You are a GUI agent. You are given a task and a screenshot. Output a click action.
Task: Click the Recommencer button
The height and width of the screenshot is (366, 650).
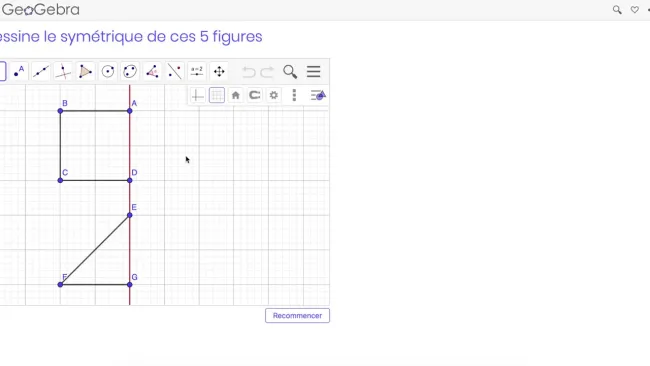297,315
